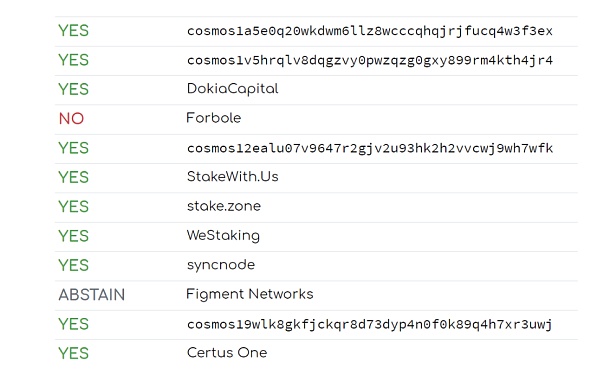Select the Figment Networks validator name

(249, 294)
